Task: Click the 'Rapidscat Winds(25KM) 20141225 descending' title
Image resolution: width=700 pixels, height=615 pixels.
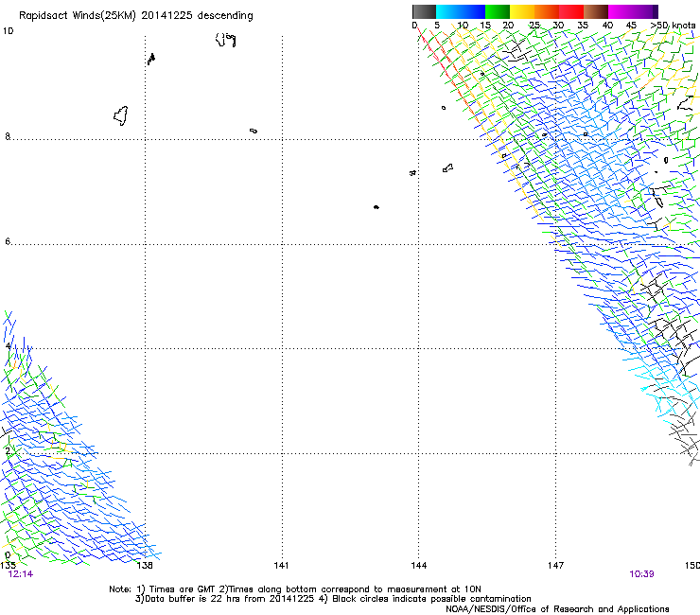Action: click(135, 16)
